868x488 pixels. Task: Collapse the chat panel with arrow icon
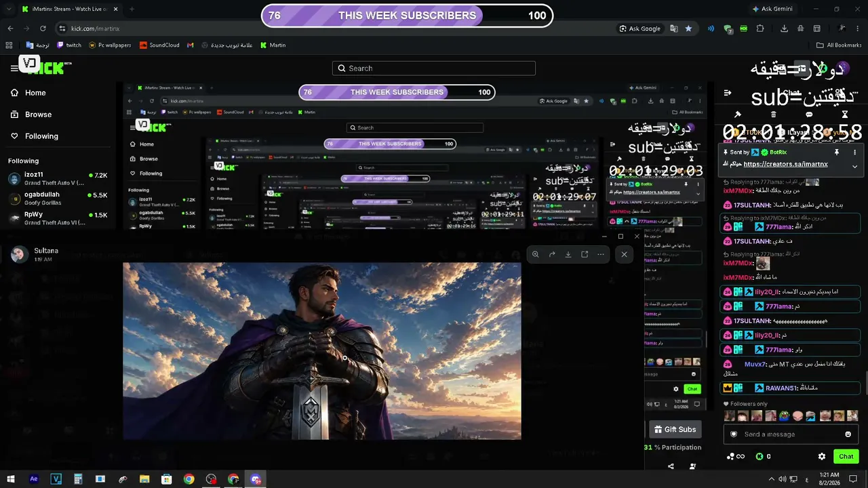(x=728, y=93)
